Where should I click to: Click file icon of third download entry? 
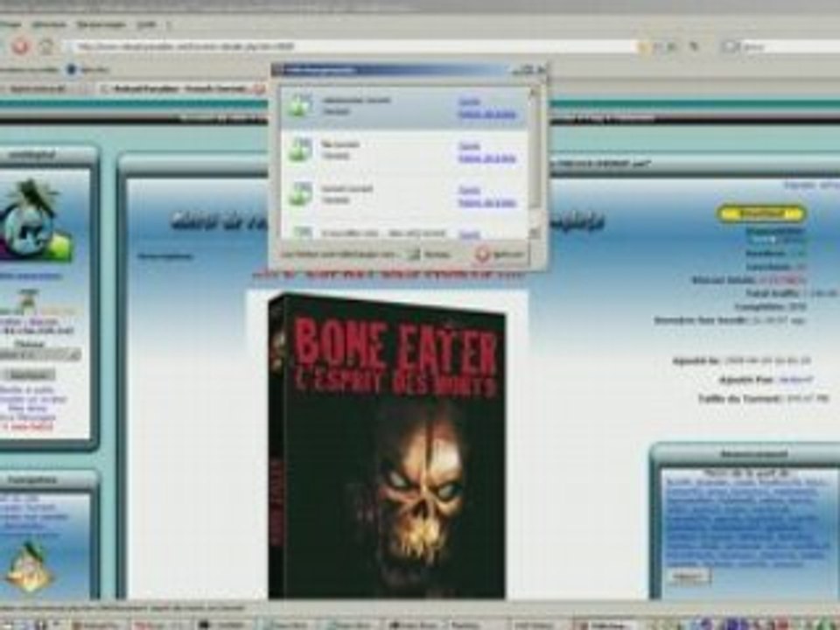300,194
